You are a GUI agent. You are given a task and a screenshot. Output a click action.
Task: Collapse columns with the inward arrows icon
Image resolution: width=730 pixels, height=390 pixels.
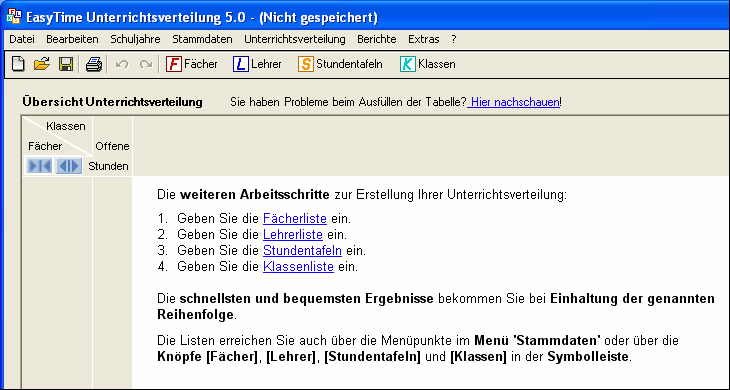(39, 166)
